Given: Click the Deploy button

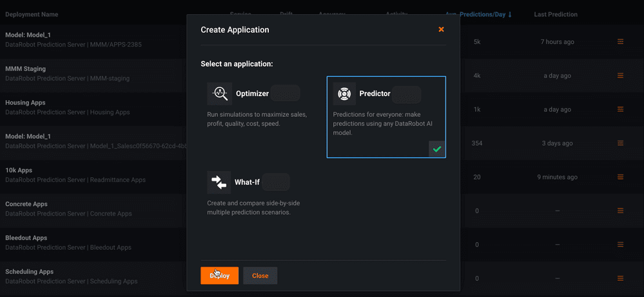Looking at the screenshot, I should [219, 276].
